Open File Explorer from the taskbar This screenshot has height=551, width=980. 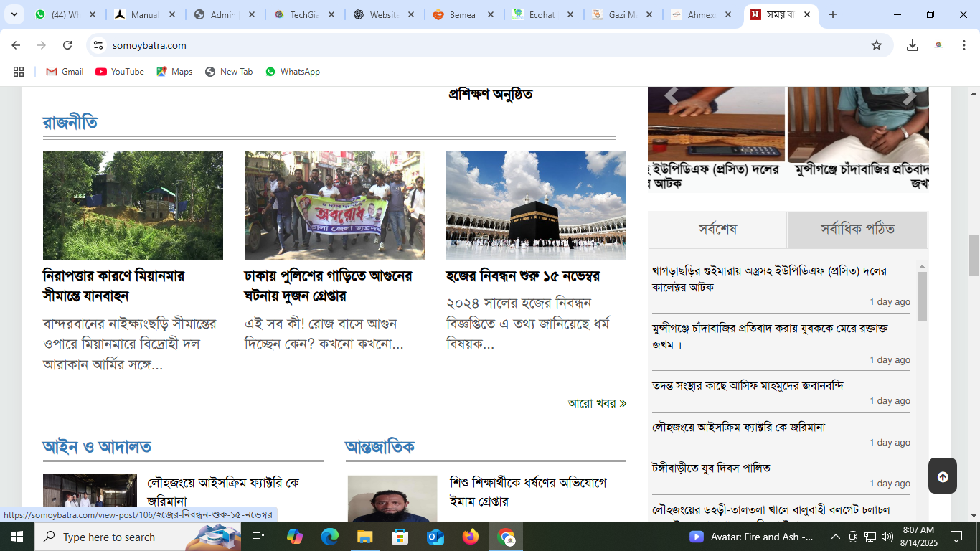tap(365, 537)
